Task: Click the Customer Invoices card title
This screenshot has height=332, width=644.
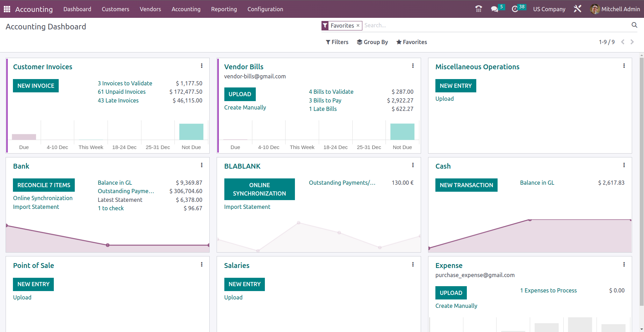Action: pos(43,67)
